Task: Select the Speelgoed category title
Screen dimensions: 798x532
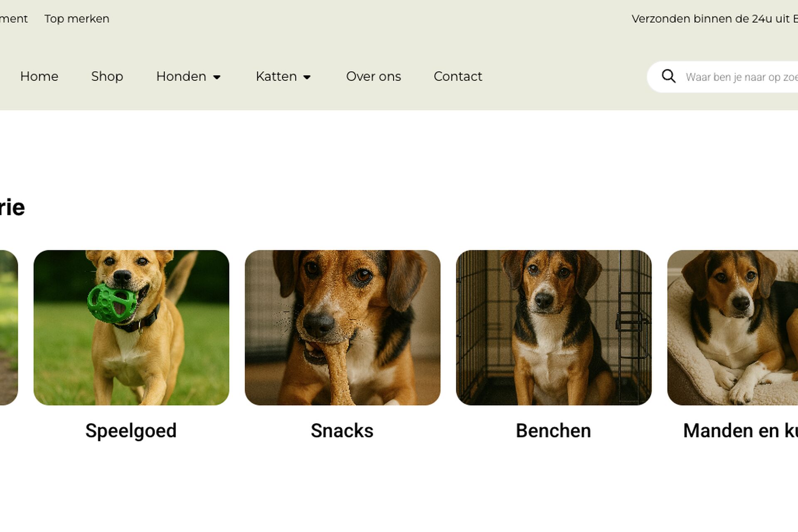Action: click(x=131, y=431)
